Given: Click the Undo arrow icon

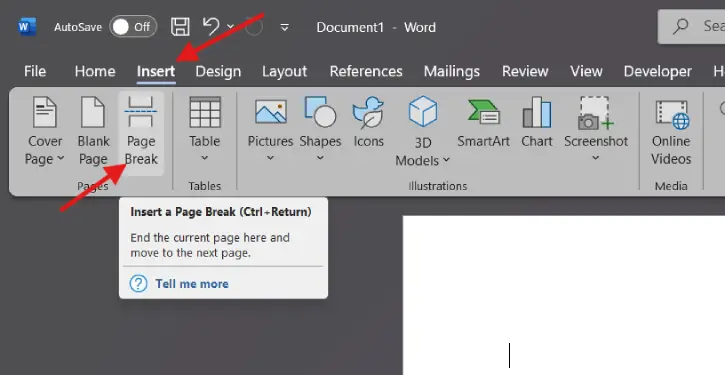Looking at the screenshot, I should pos(211,27).
